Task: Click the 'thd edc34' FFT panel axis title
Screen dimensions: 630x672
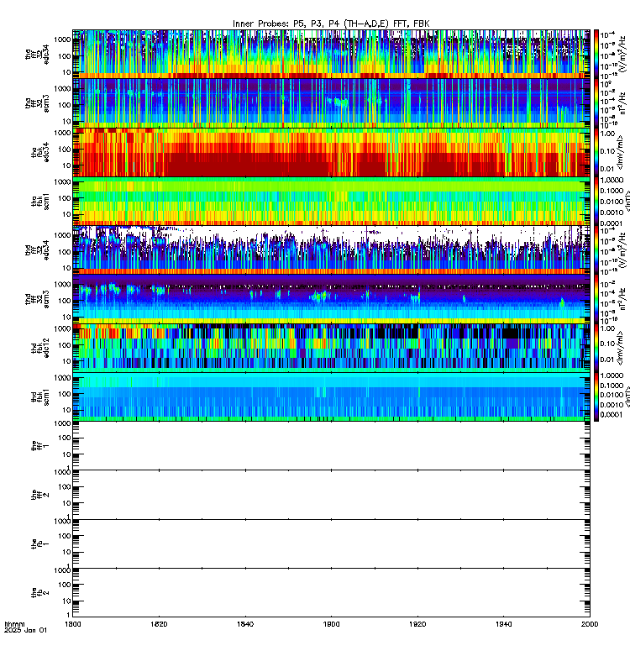Action: [x=37, y=250]
